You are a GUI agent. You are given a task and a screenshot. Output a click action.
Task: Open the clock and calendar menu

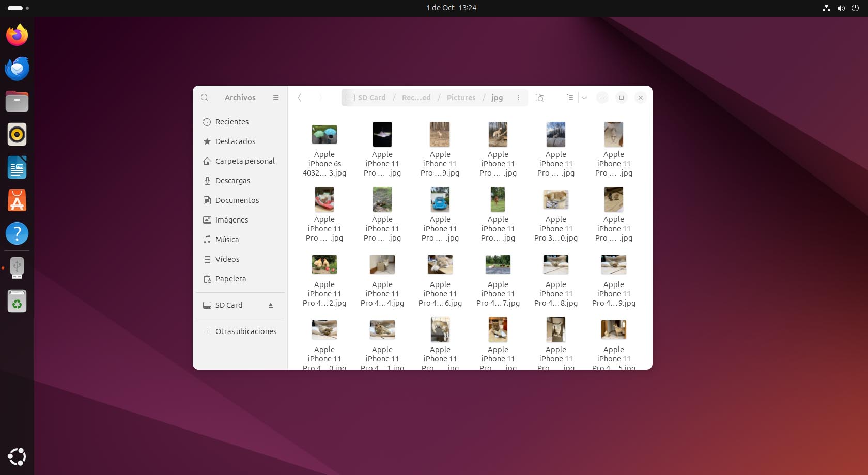pos(451,8)
